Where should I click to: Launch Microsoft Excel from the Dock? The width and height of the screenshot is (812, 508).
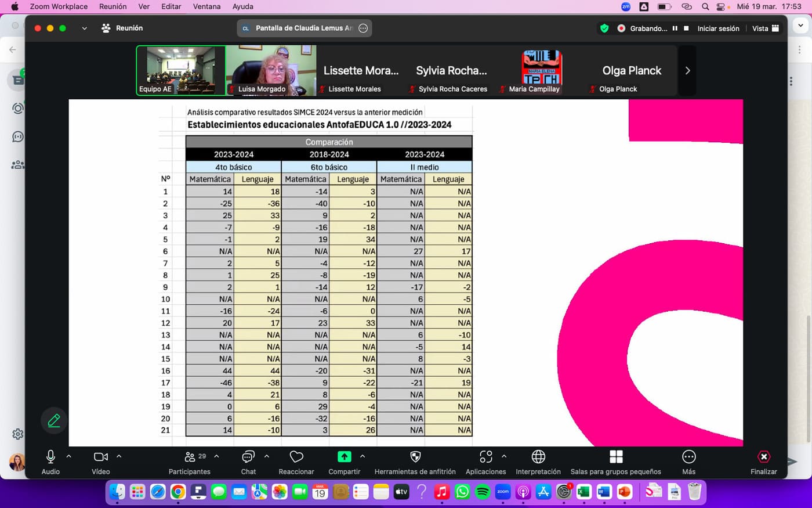[x=583, y=492]
